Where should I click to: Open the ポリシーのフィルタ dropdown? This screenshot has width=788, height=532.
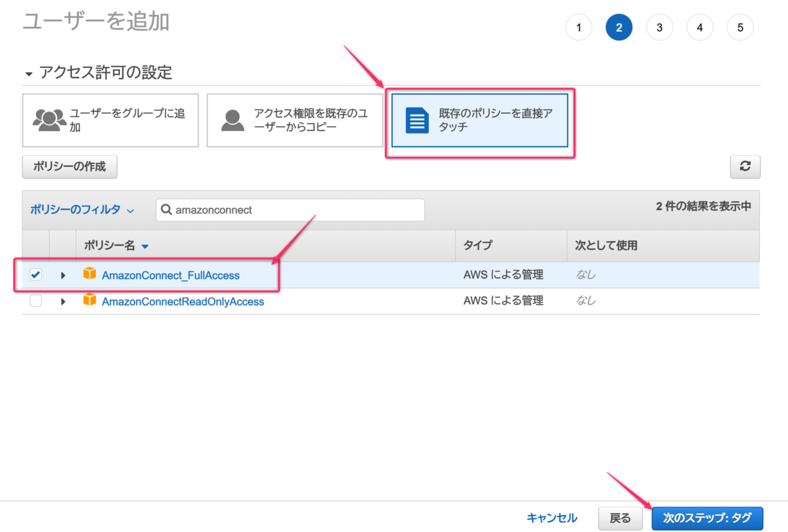(x=82, y=210)
